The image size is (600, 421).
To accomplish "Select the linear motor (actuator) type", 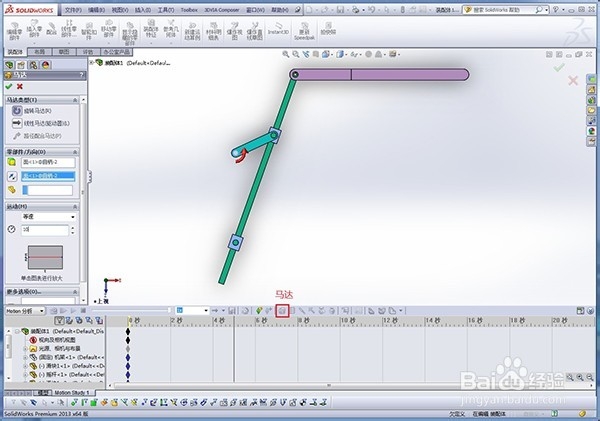I will pos(41,123).
